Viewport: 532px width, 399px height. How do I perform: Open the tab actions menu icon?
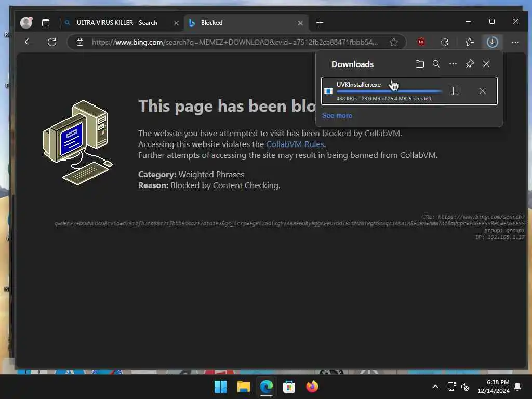point(46,23)
